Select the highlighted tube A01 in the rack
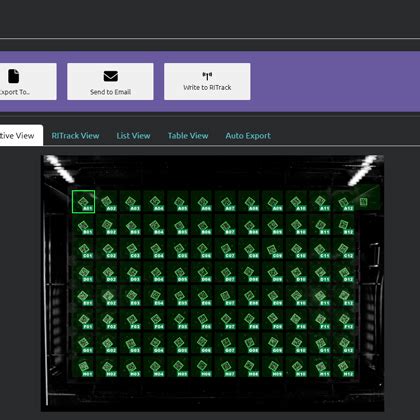Screen dimensions: 420x420 tap(83, 202)
